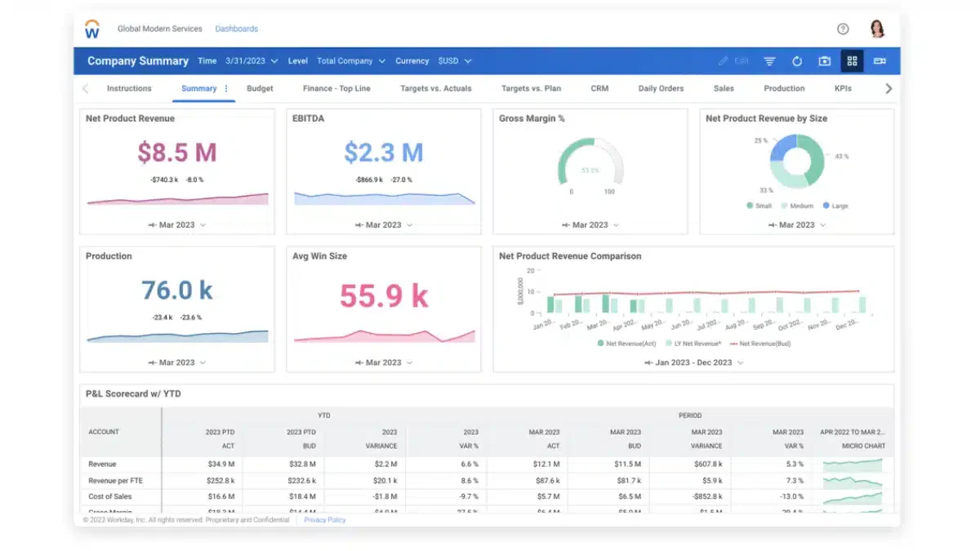Take a snapshot with the camera icon
The height and width of the screenshot is (551, 980).
point(825,61)
